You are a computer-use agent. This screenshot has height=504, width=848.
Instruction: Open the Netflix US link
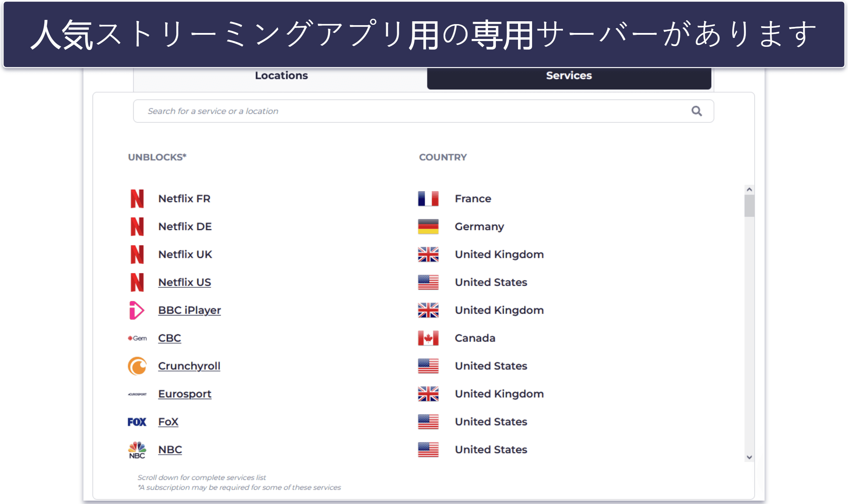coord(184,282)
